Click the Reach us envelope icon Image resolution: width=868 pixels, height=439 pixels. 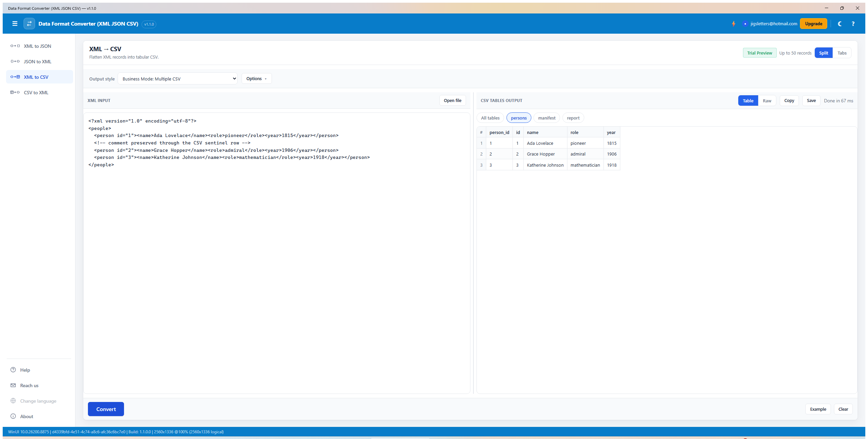(13, 385)
